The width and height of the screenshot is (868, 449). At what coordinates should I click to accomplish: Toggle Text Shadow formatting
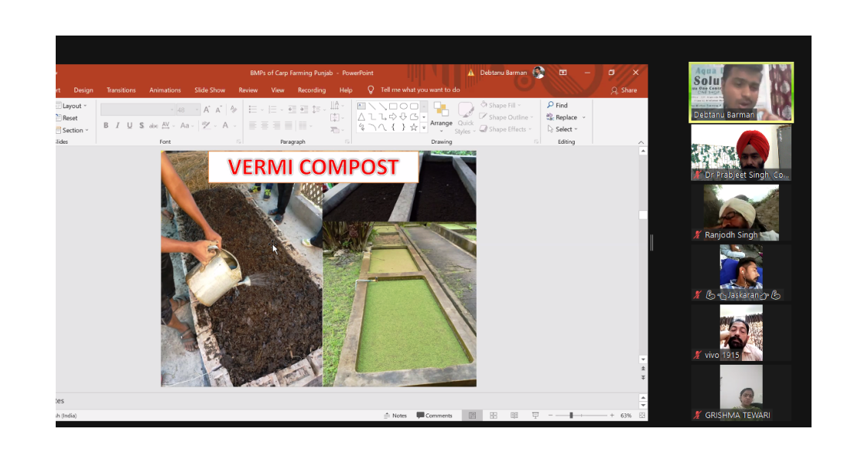coord(142,125)
